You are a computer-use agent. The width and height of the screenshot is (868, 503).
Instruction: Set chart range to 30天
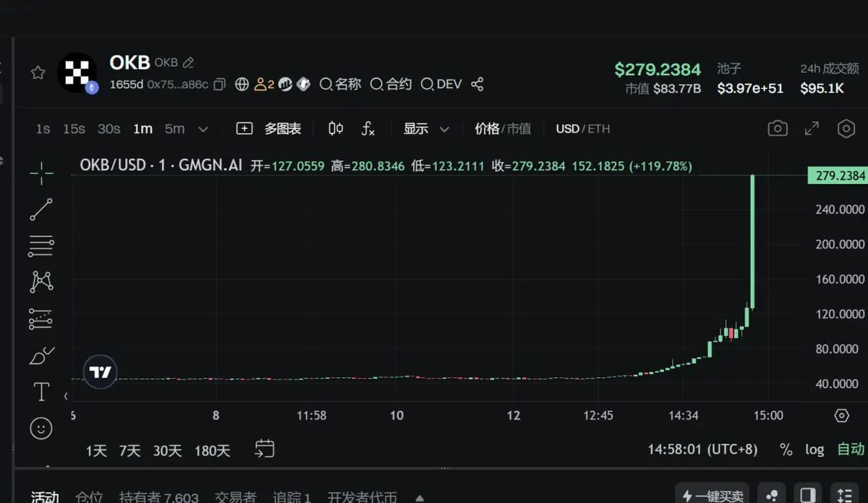point(167,451)
